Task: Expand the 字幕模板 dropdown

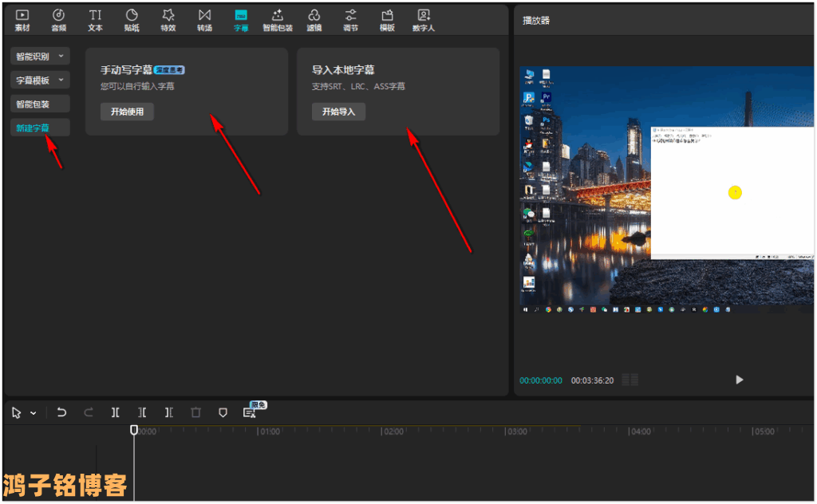Action: point(40,81)
